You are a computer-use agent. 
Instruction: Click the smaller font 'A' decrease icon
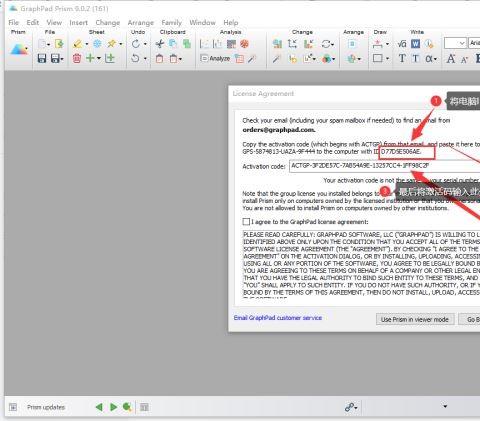coord(464,60)
